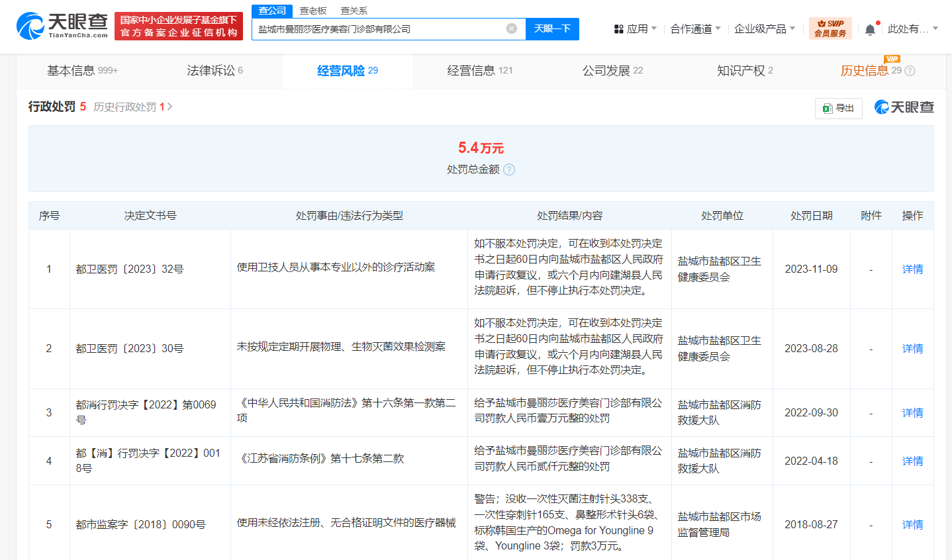Open the 知识产权 tab

click(745, 71)
